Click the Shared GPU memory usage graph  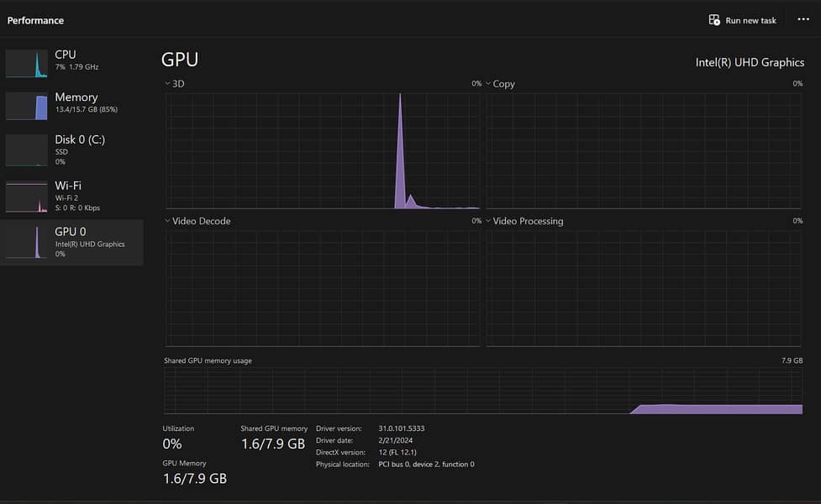pyautogui.click(x=483, y=391)
